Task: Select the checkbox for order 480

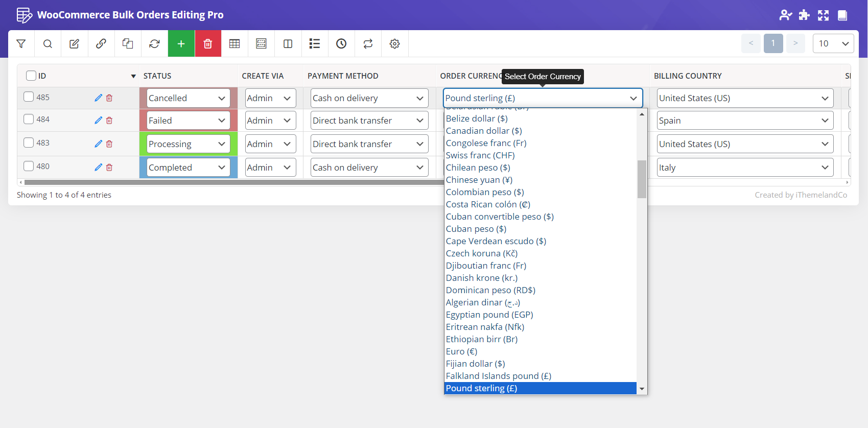Action: (x=29, y=167)
